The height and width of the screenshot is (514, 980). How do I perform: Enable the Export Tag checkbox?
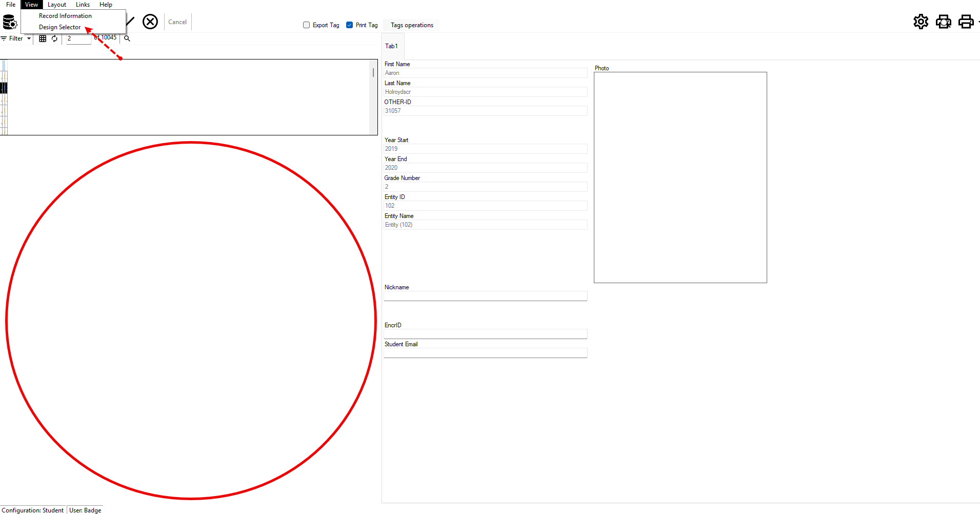[x=306, y=25]
